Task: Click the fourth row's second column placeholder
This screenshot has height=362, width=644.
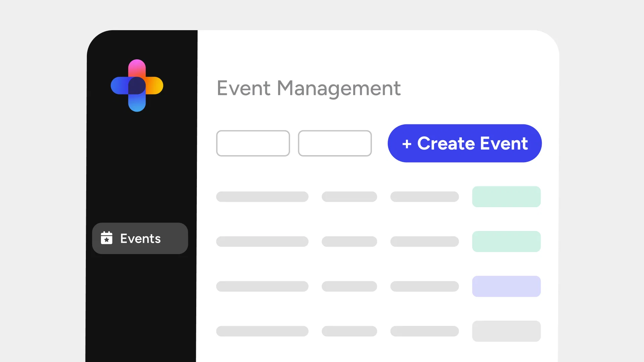Action: tap(349, 331)
